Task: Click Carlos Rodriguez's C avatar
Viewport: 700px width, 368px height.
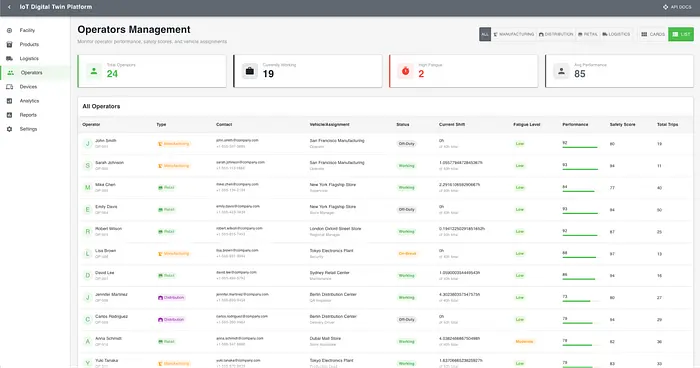Action: [88, 319]
